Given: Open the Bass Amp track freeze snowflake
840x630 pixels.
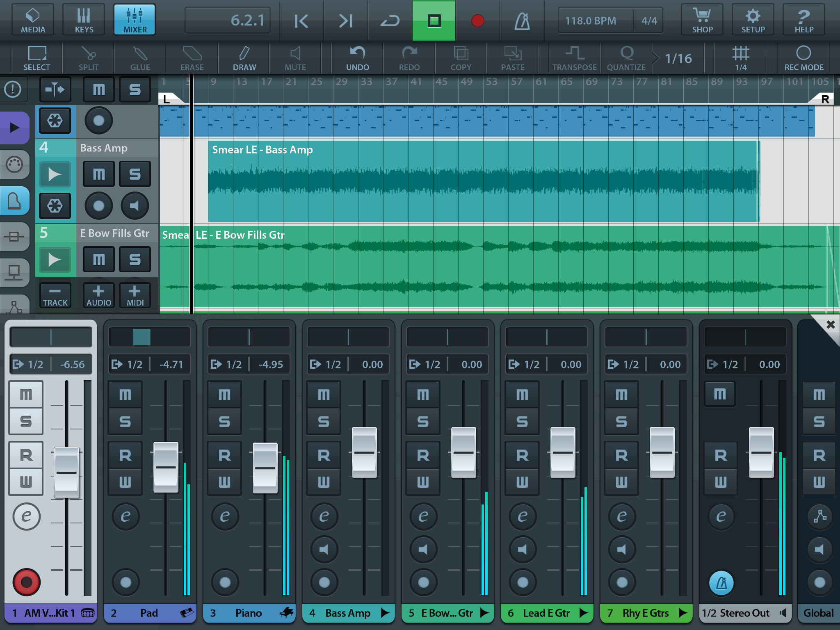Looking at the screenshot, I should coord(55,205).
